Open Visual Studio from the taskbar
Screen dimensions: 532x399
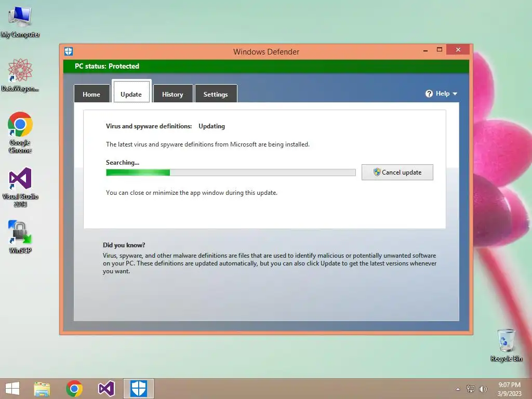click(106, 389)
